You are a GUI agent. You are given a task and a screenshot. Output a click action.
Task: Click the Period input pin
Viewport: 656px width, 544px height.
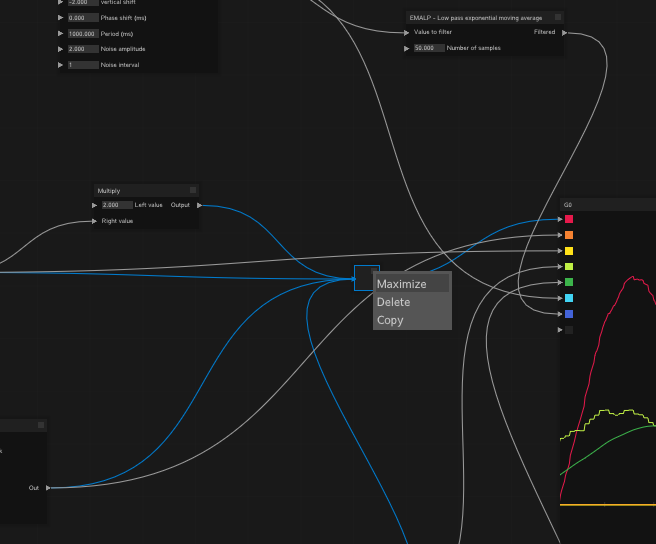(x=60, y=33)
